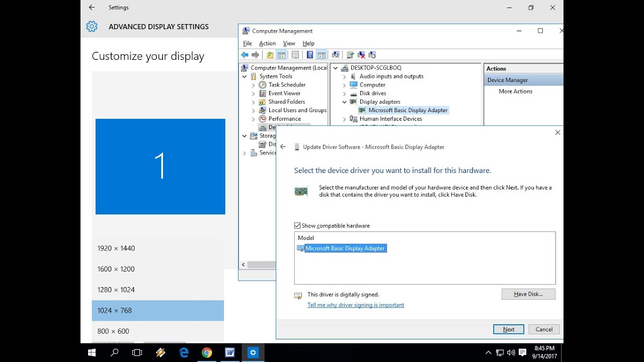644x362 pixels.
Task: Click the Up one level folder icon in the toolbar
Action: tap(270, 55)
